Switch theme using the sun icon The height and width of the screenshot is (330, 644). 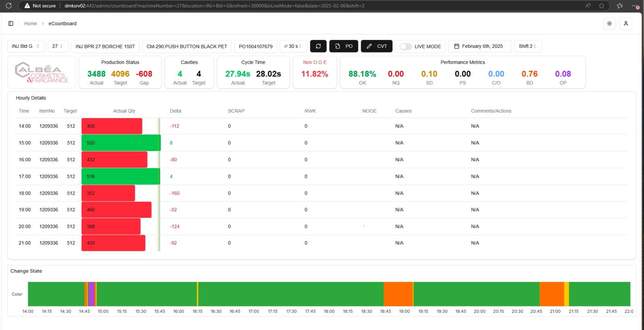609,23
